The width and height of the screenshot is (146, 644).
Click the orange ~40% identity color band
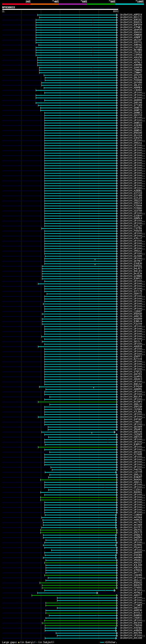(45, 4)
